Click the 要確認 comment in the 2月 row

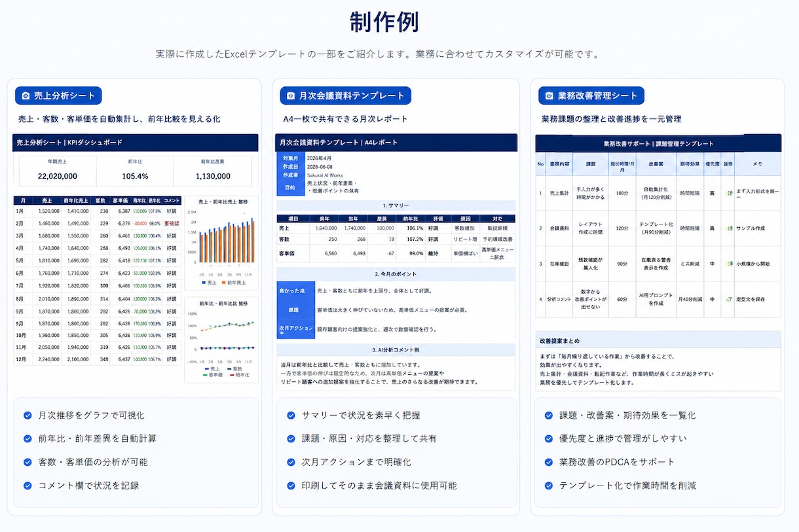click(x=171, y=223)
